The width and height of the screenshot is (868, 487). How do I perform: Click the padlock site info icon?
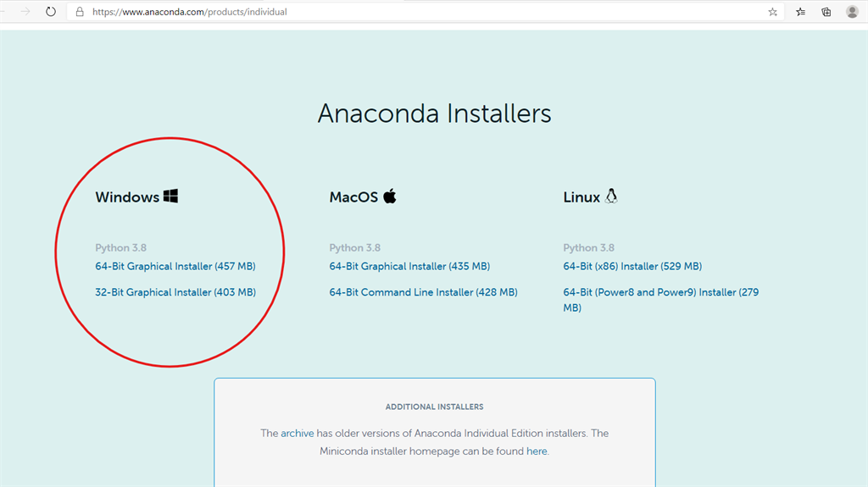coord(80,12)
